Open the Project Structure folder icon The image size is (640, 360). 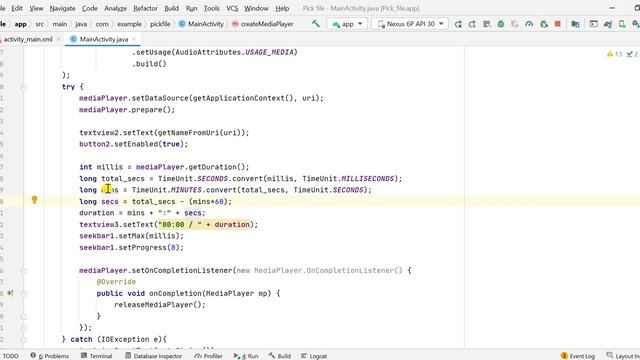point(576,24)
